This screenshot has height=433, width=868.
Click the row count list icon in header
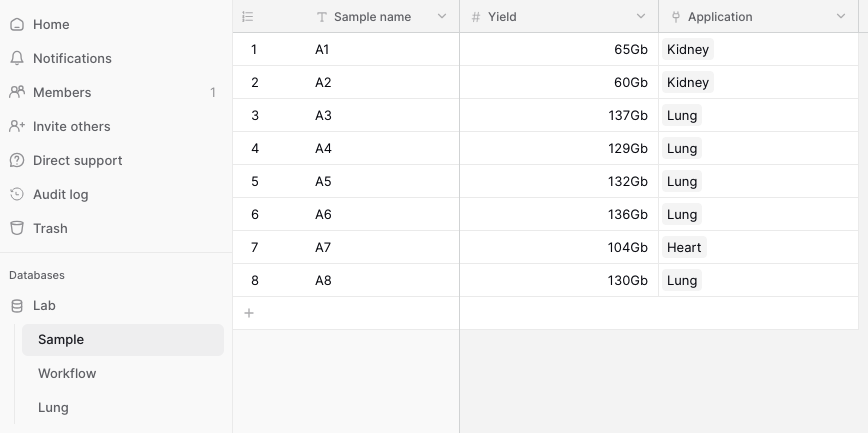tap(248, 17)
